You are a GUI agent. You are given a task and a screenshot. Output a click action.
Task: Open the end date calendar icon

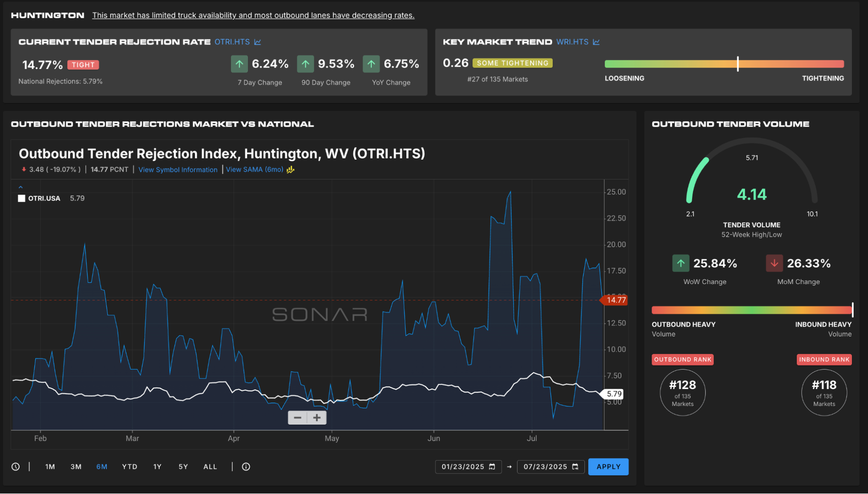click(x=575, y=466)
